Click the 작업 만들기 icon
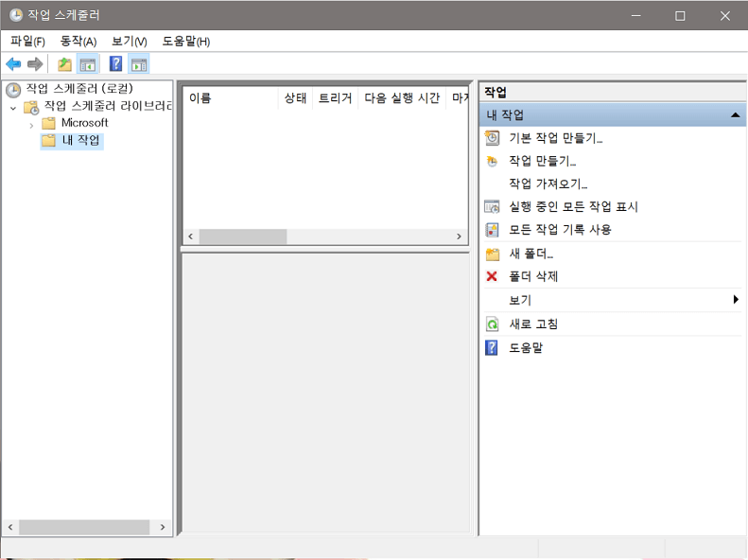The width and height of the screenshot is (748, 560). click(x=492, y=161)
